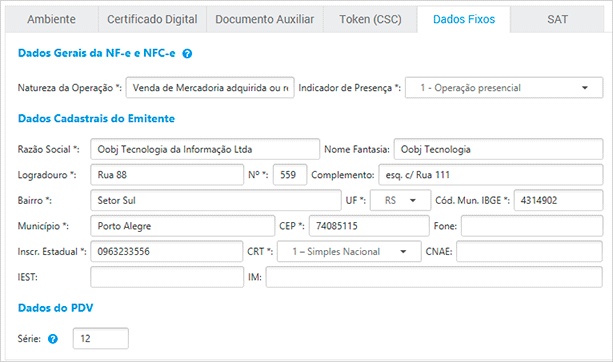
Task: Open the SAT tab
Action: [557, 19]
